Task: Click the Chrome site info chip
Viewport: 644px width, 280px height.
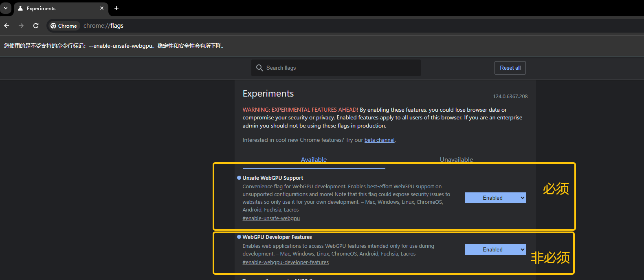Action: pyautogui.click(x=64, y=26)
